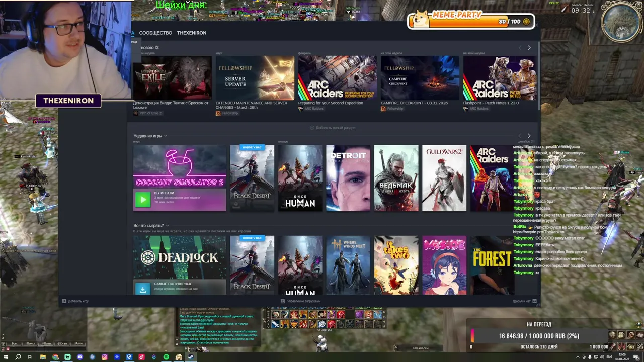Open ARC Raiders Second Expedition news
The width and height of the screenshot is (644, 362).
pos(337,77)
